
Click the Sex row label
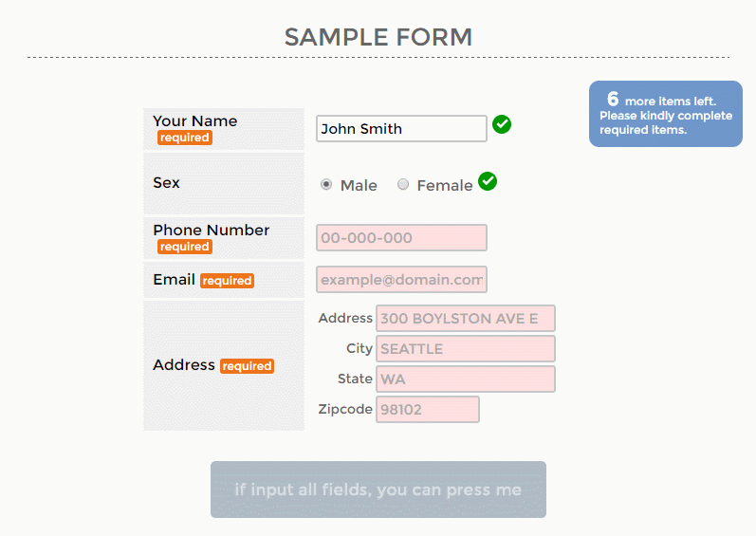pos(166,183)
